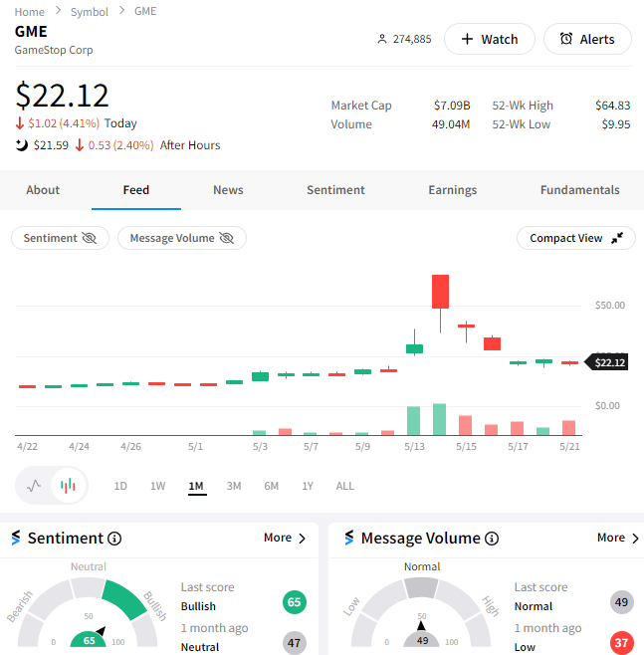Click the gray 49 message volume badge
This screenshot has height=655, width=644.
(x=621, y=602)
